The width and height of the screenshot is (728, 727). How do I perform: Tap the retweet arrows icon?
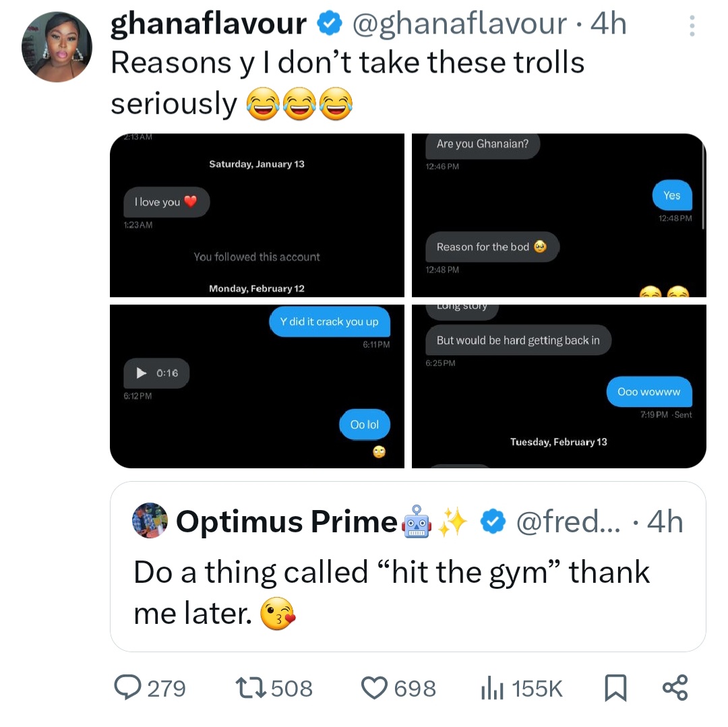pos(253,687)
